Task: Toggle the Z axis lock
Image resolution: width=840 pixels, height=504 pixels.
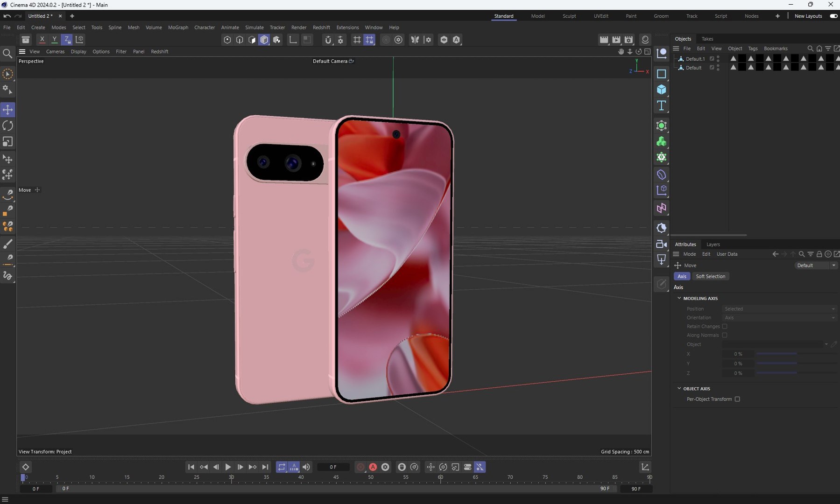Action: [67, 40]
